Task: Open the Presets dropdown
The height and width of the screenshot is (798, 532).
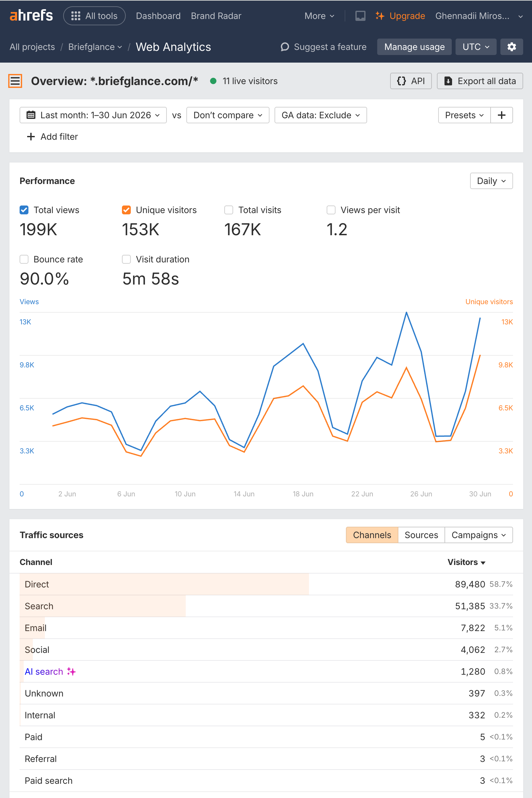Action: [x=464, y=115]
